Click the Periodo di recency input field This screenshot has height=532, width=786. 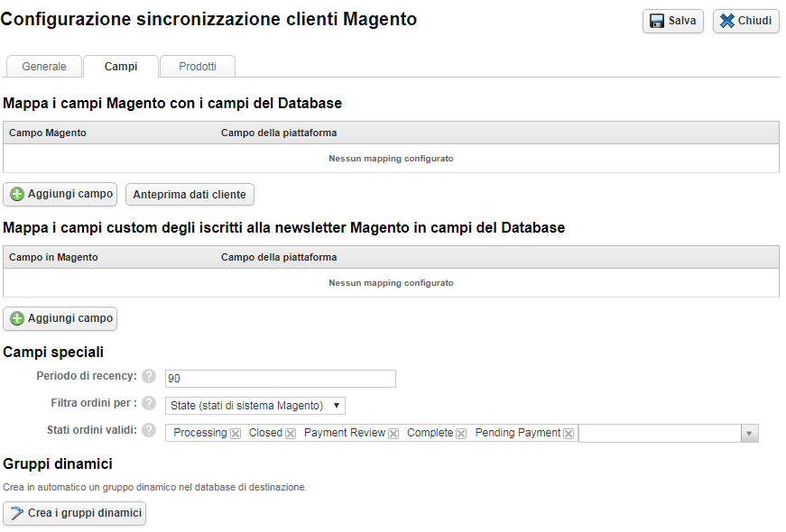281,379
